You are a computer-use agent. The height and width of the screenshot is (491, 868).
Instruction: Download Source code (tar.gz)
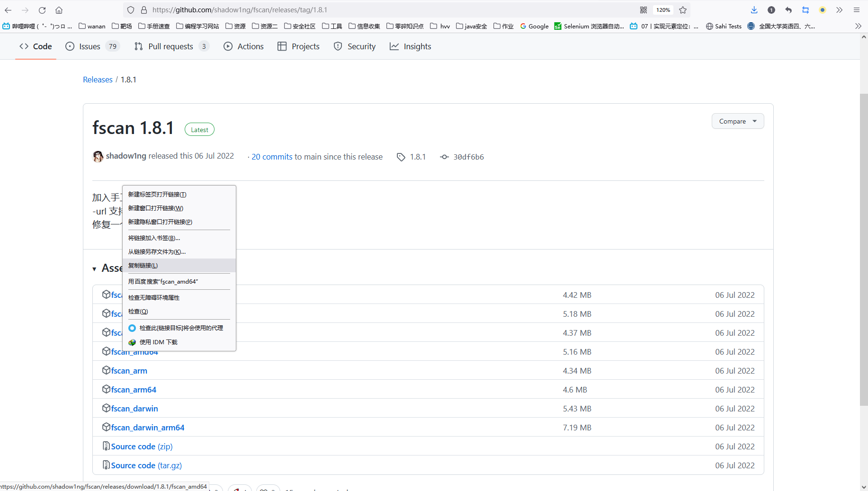coord(146,465)
